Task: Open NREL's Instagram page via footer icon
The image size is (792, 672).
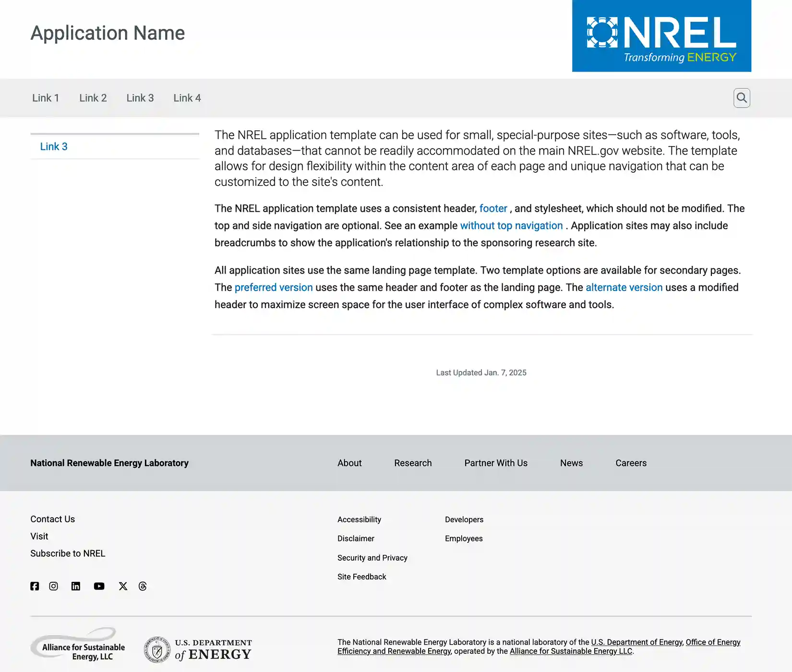Action: 53,586
